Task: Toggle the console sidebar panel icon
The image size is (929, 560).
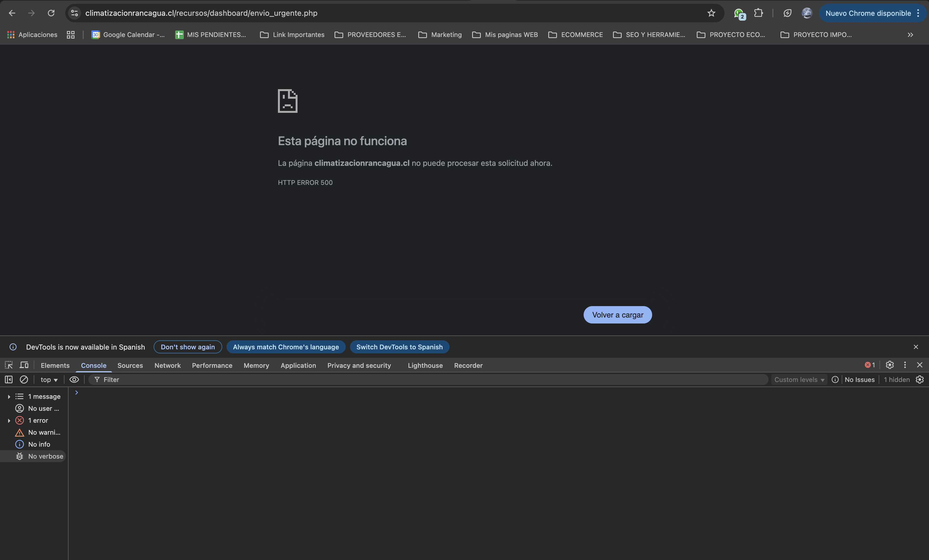Action: 9,379
